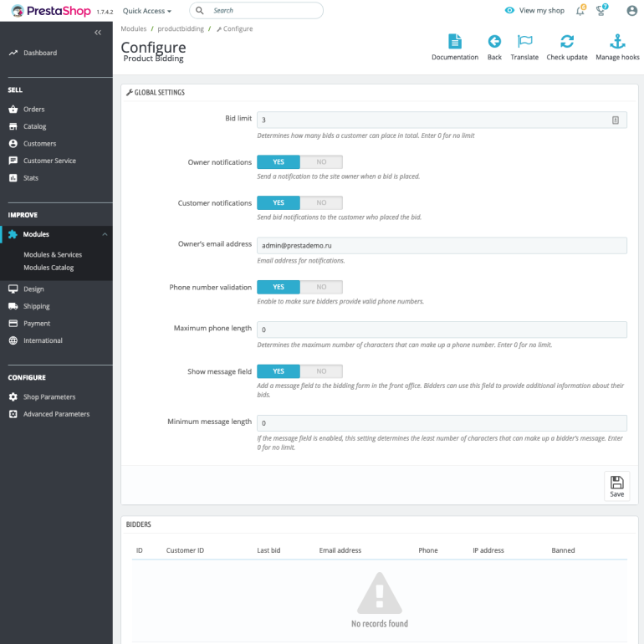The height and width of the screenshot is (644, 644).
Task: Click the Bid limit field helper icon
Action: [x=615, y=120]
